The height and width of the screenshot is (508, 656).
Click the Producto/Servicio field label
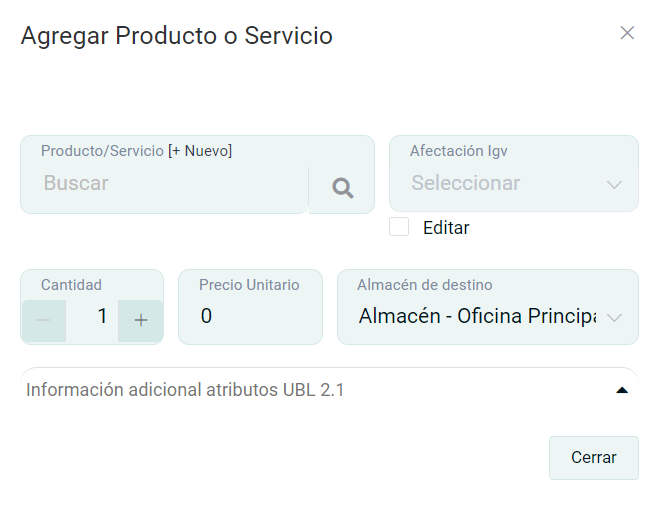pyautogui.click(x=102, y=151)
